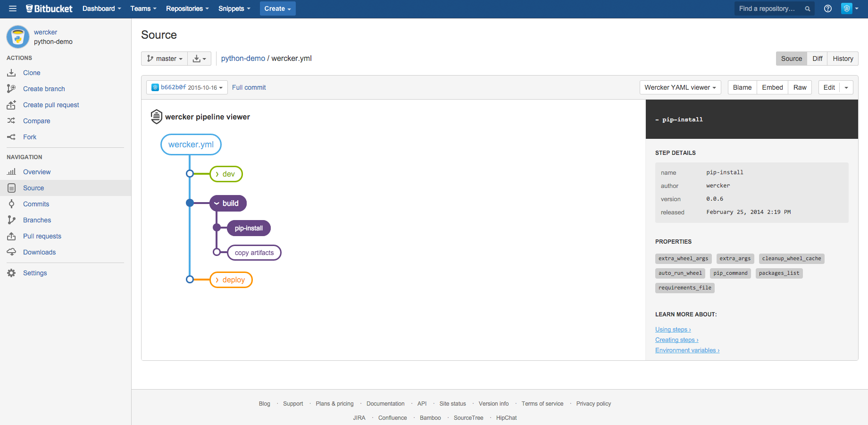Screen dimensions: 868x425
Task: Open the Teams menu
Action: click(143, 8)
